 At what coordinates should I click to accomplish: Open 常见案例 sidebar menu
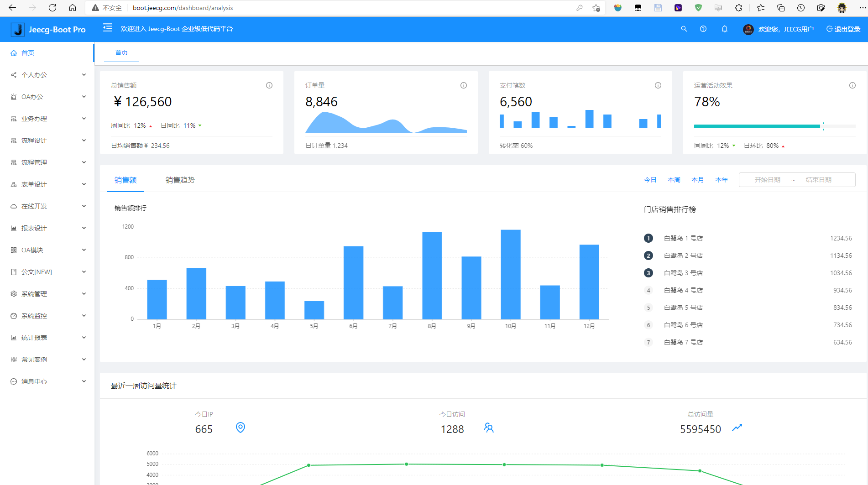[x=47, y=360]
